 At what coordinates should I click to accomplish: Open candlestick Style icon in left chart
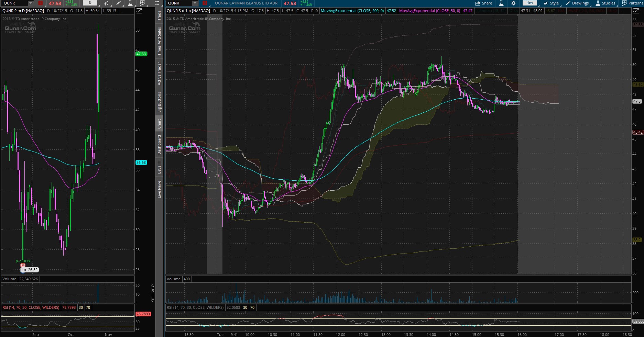coord(107,3)
